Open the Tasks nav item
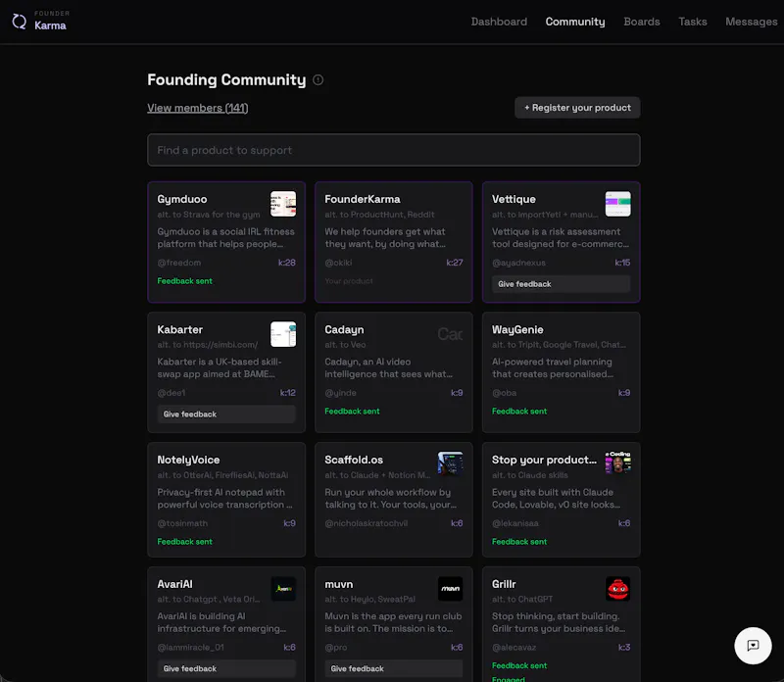The width and height of the screenshot is (784, 682). pos(693,22)
